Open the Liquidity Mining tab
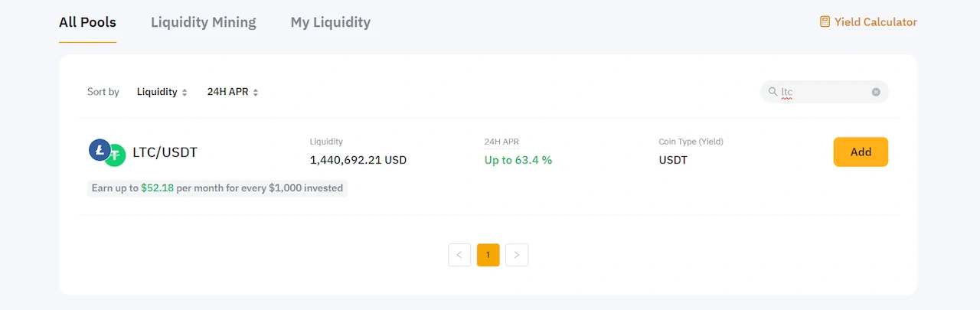The image size is (980, 310). (x=203, y=22)
